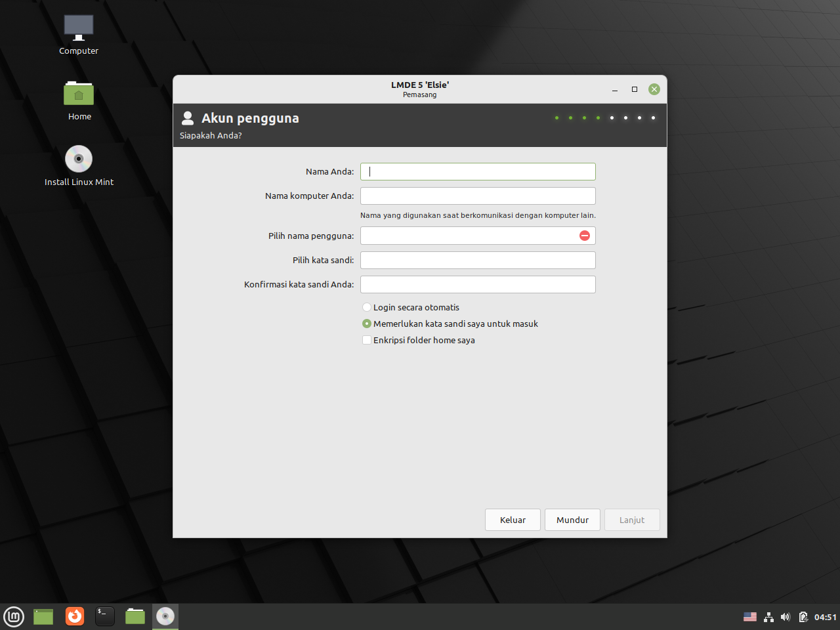This screenshot has width=840, height=630.
Task: Click the red error icon in username field
Action: pyautogui.click(x=585, y=236)
